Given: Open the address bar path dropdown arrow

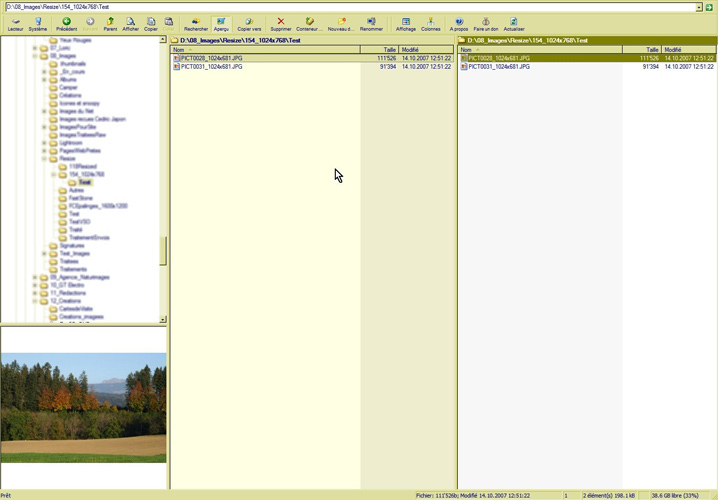Looking at the screenshot, I should click(698, 7).
